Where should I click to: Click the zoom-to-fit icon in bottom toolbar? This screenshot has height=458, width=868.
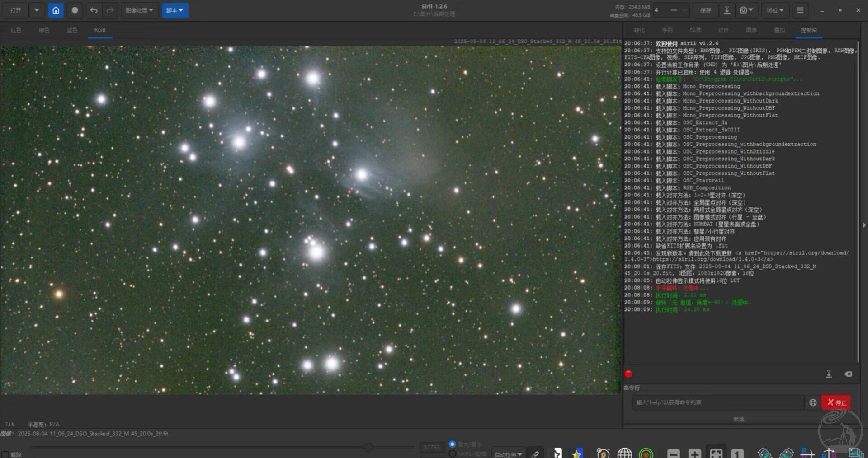pos(716,453)
